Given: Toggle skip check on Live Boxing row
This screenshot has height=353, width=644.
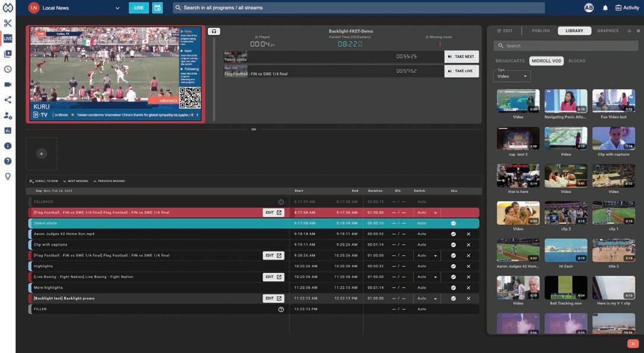Looking at the screenshot, I should point(453,277).
